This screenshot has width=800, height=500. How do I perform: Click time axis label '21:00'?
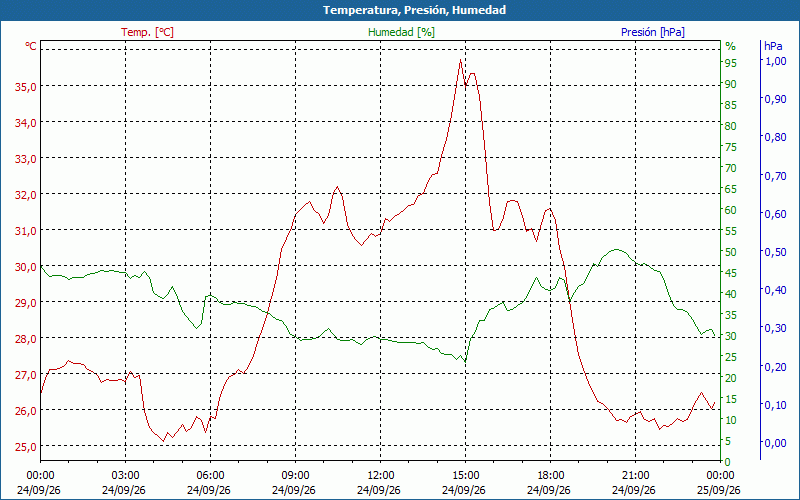(636, 476)
